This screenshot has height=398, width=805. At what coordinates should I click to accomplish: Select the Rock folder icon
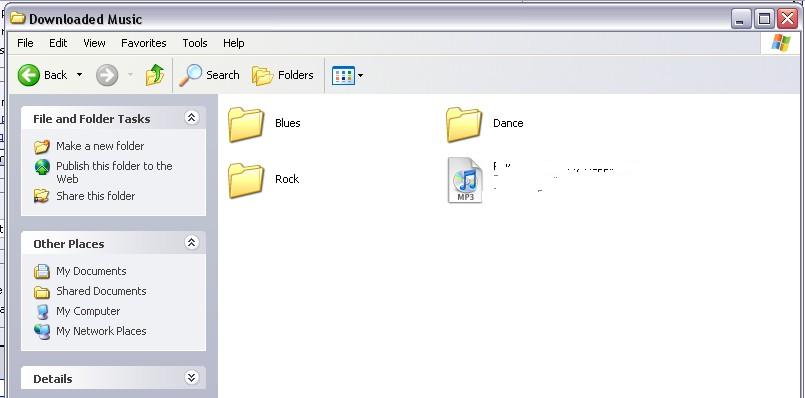(x=246, y=180)
